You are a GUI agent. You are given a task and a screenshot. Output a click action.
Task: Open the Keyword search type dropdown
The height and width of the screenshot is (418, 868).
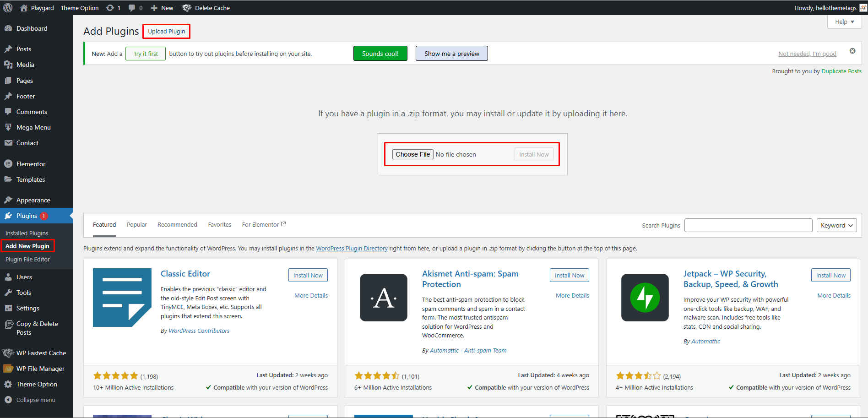click(x=837, y=225)
